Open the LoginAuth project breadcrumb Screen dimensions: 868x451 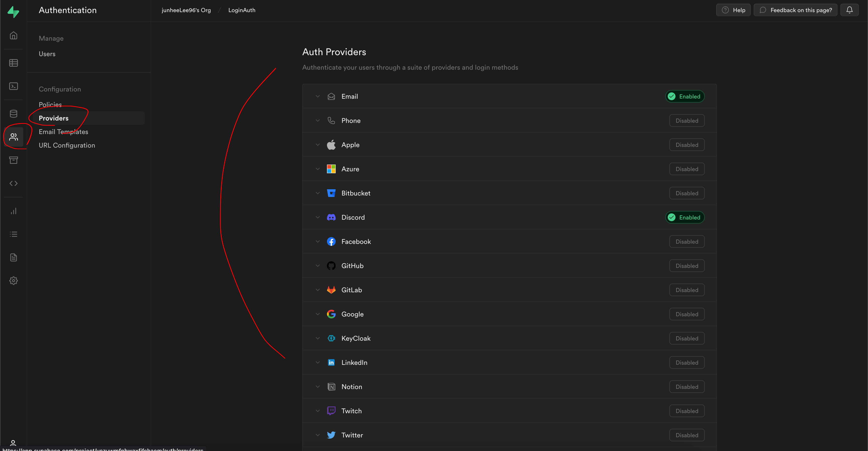[x=242, y=10]
